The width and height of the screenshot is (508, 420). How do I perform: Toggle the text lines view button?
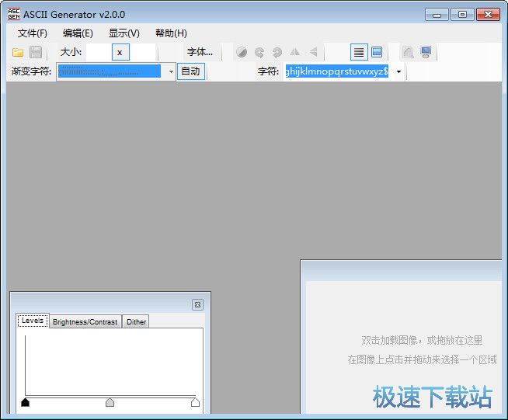tap(358, 53)
